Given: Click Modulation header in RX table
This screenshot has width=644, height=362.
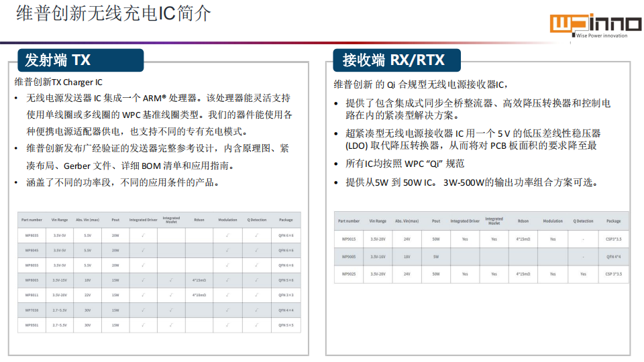Looking at the screenshot, I should click(553, 221).
